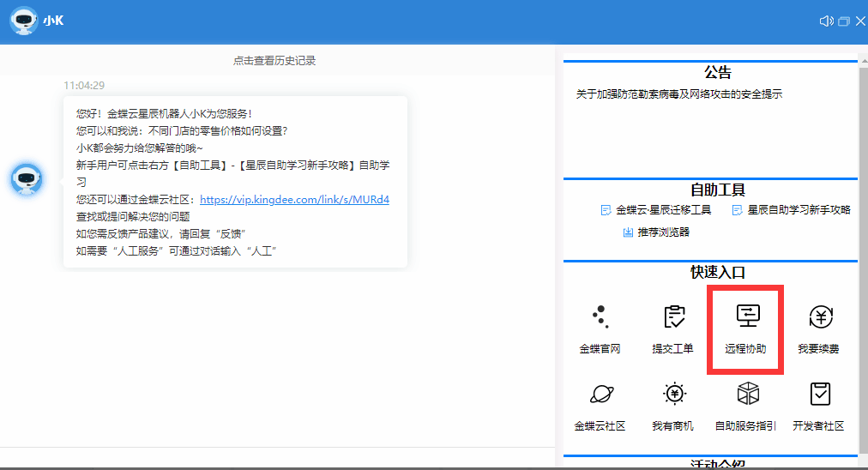Click the 我要续费 label text
This screenshot has height=470, width=868.
pyautogui.click(x=819, y=349)
